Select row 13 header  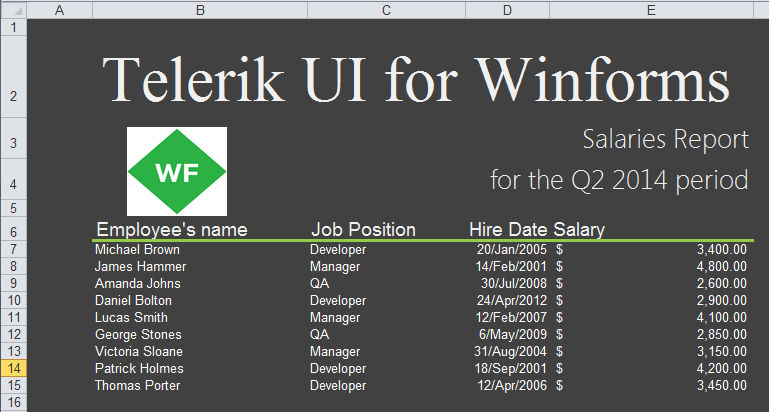click(14, 351)
